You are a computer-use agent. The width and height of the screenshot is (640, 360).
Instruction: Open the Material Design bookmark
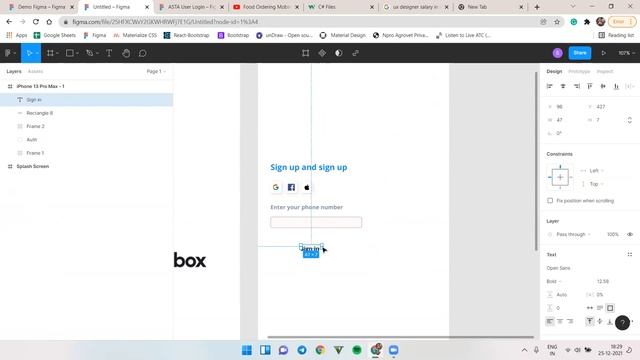(343, 36)
